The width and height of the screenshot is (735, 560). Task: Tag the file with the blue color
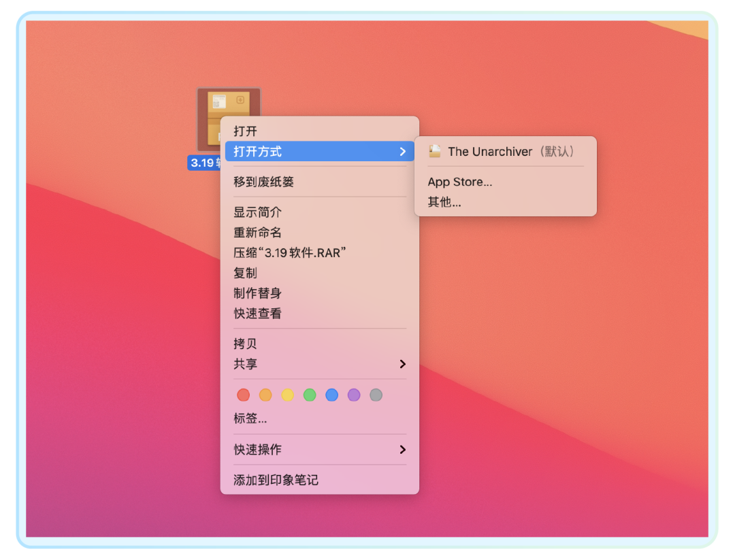pos(331,395)
